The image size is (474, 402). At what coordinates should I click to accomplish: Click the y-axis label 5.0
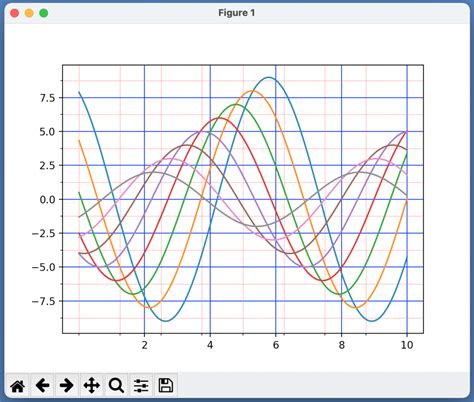(48, 132)
